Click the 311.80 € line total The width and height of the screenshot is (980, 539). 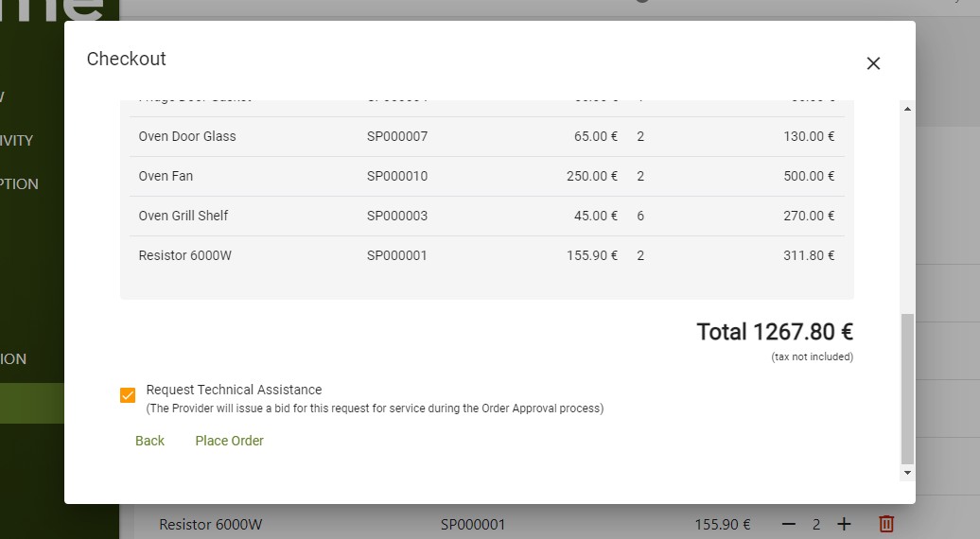pos(809,255)
